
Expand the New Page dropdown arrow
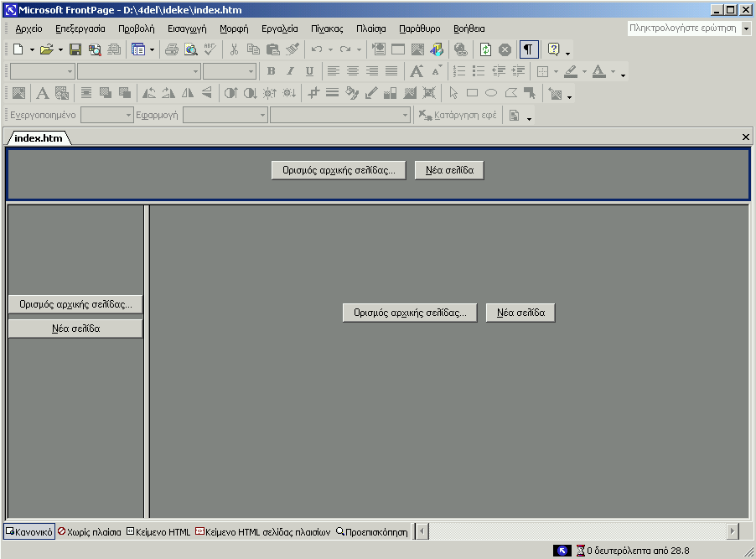32,49
